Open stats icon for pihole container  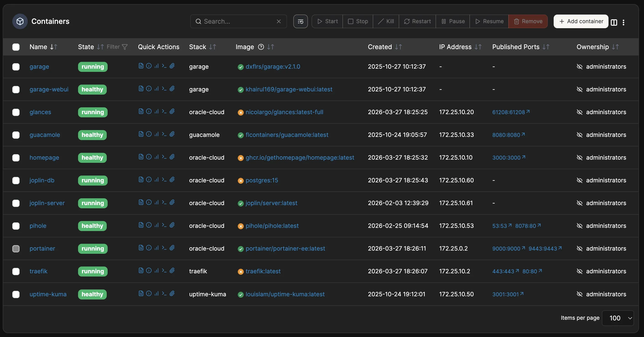click(x=157, y=225)
